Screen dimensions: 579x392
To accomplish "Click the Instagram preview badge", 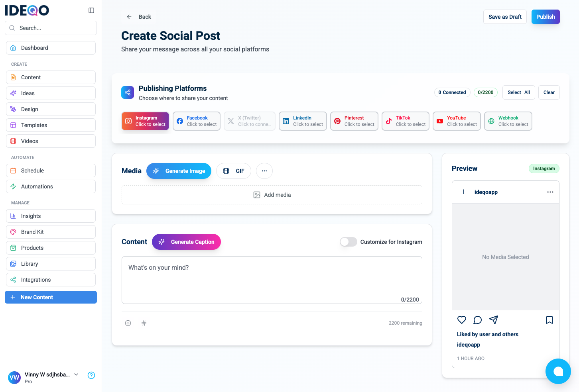I will click(544, 169).
